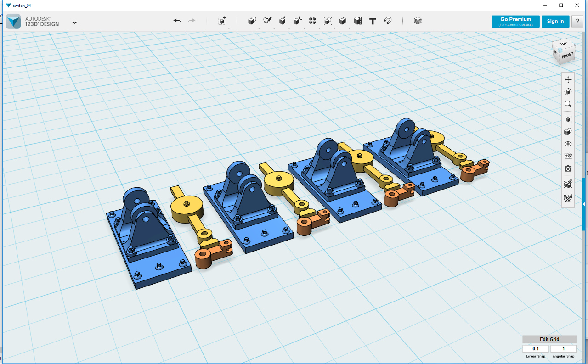This screenshot has width=588, height=364.
Task: Open the Primitives menu
Action: (x=252, y=21)
